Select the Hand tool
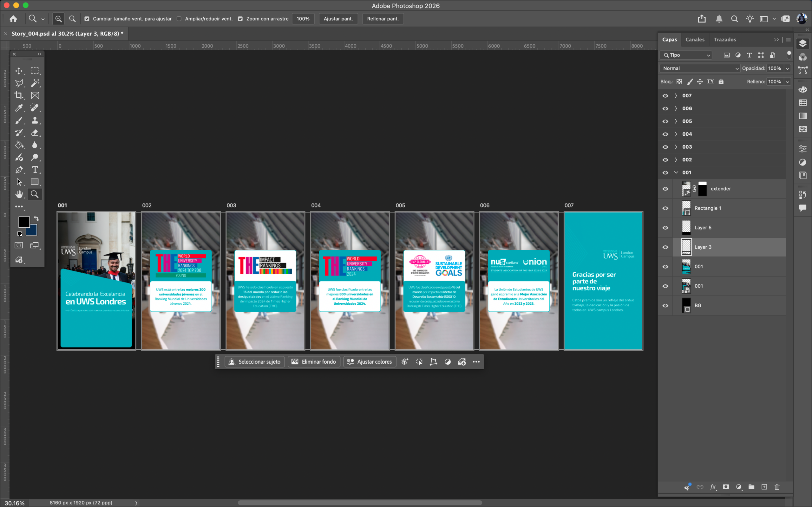This screenshot has width=812, height=507. [19, 194]
